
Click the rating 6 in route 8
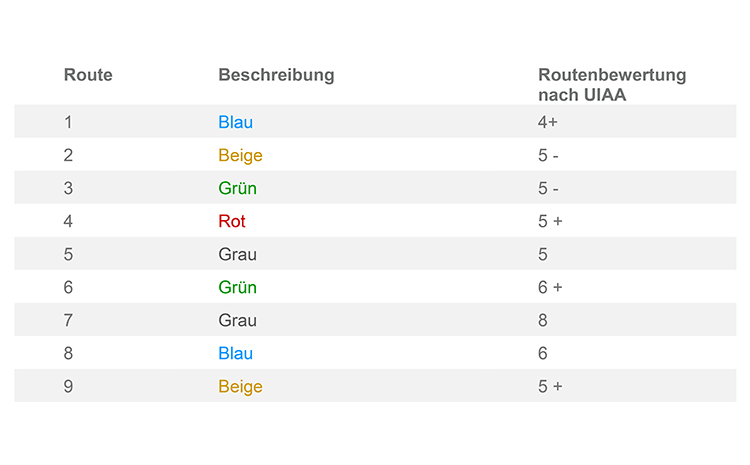(x=542, y=353)
